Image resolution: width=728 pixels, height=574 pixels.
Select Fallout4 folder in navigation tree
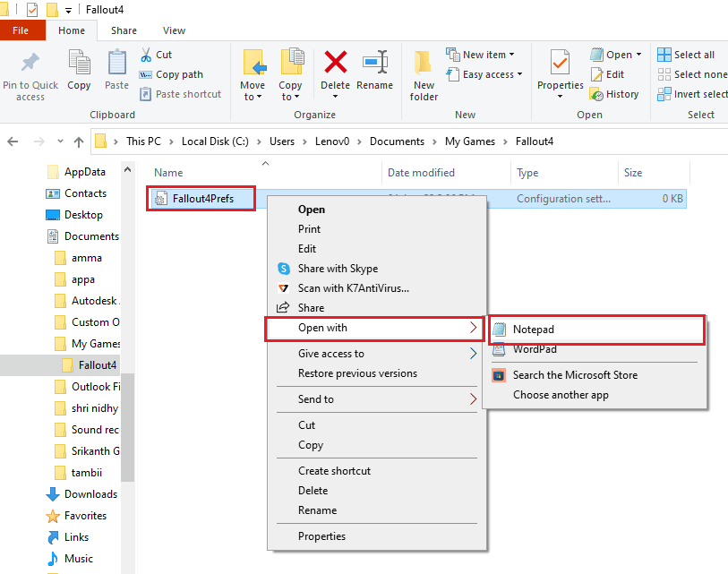click(x=90, y=365)
